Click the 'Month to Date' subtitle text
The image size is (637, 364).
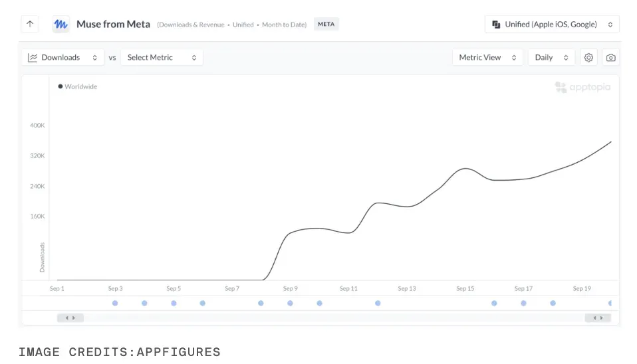tap(284, 25)
